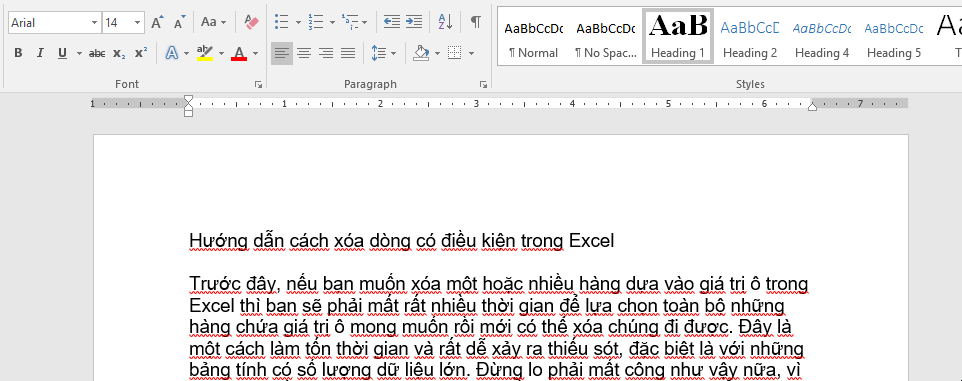
Task: Apply bullet list formatting
Action: 282,23
